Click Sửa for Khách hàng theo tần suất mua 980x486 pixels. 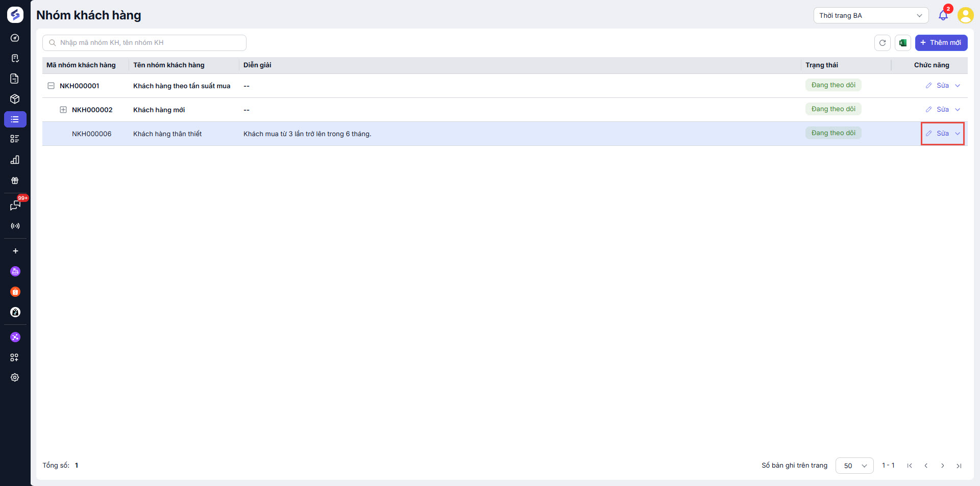pos(937,86)
